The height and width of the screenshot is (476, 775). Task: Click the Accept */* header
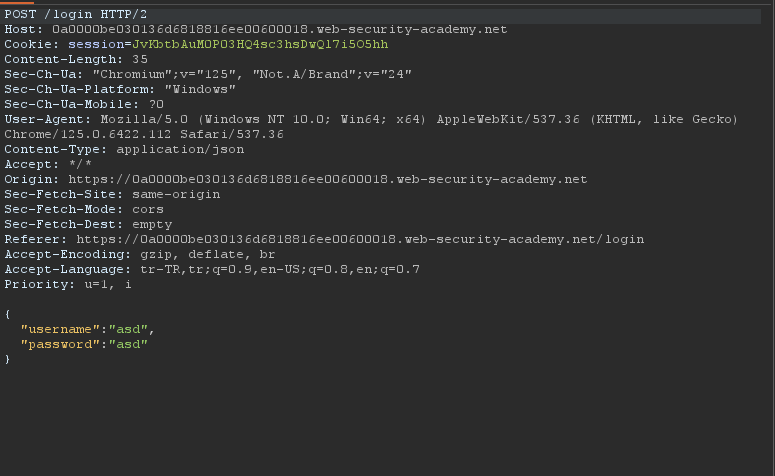[x=48, y=165]
